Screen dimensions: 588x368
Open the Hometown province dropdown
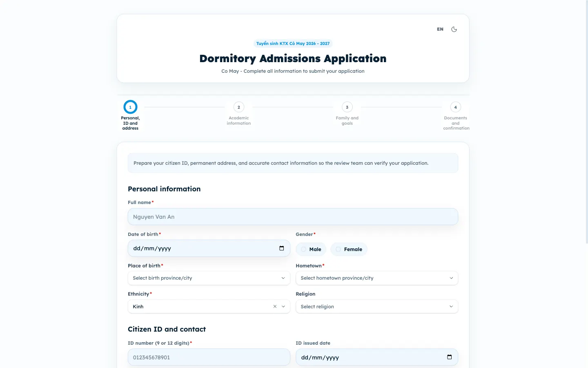coord(377,278)
